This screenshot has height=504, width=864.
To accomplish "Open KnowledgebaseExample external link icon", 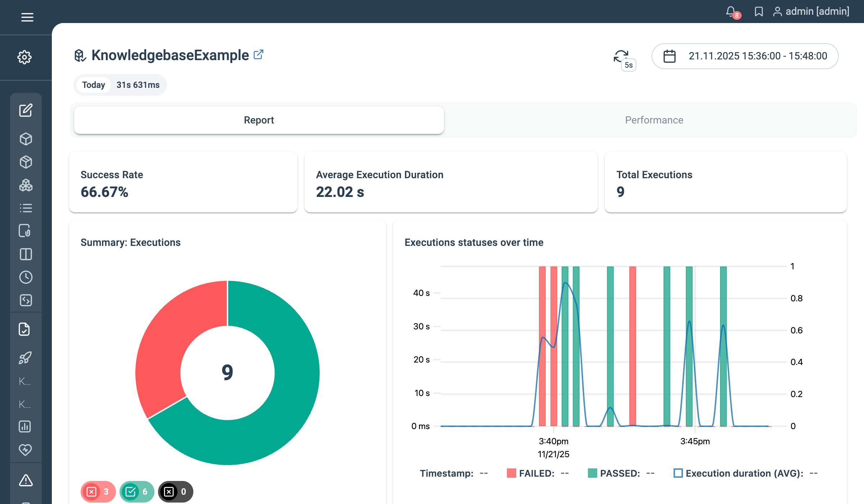I will click(258, 54).
